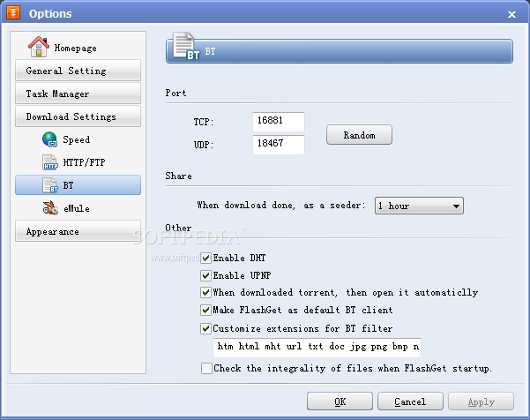Click the TCP port input field

coord(279,122)
